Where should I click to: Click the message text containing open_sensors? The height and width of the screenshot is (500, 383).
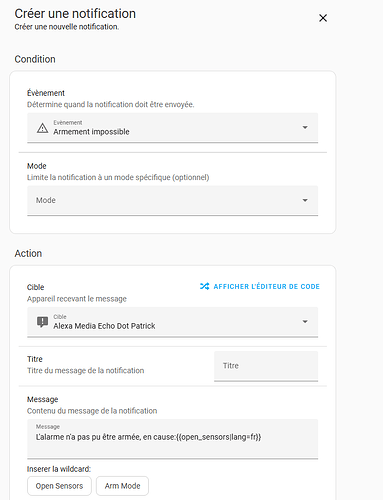tap(148, 437)
